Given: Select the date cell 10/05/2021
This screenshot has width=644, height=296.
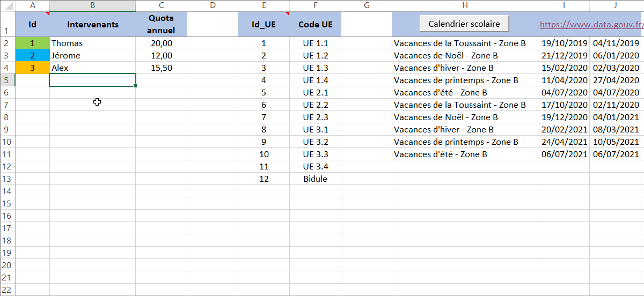Looking at the screenshot, I should point(616,142).
